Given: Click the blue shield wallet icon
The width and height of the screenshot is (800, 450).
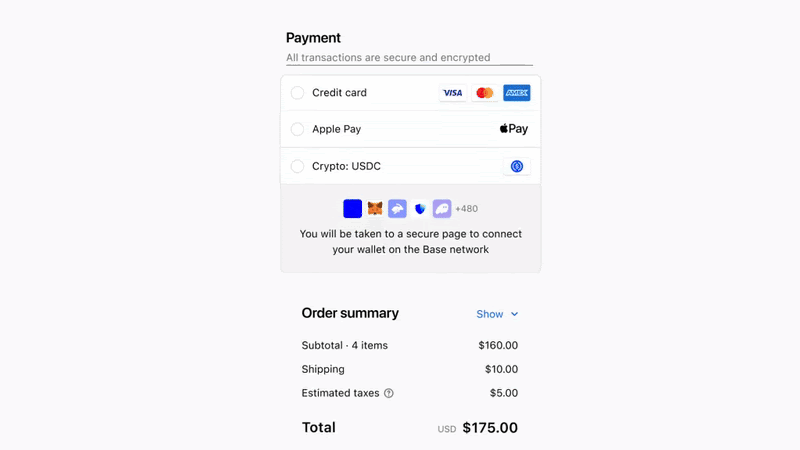Looking at the screenshot, I should (420, 209).
